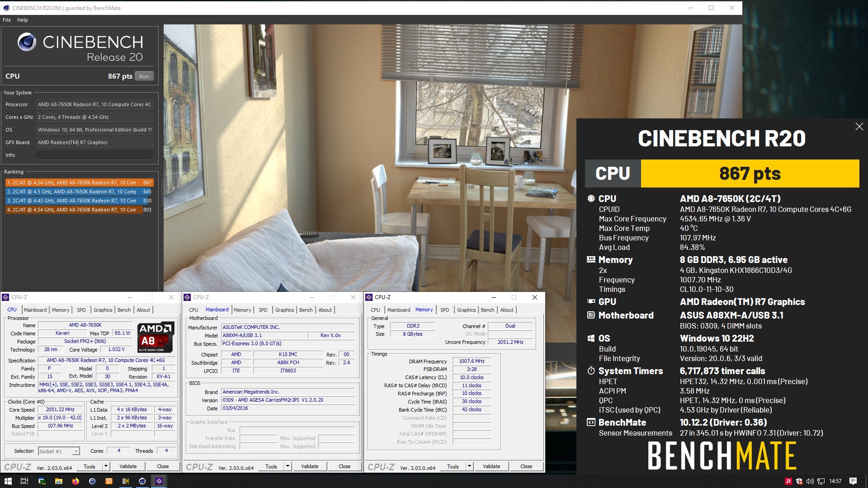868x488 pixels.
Task: Click the Cinebench title bar app icon
Action: [6, 8]
